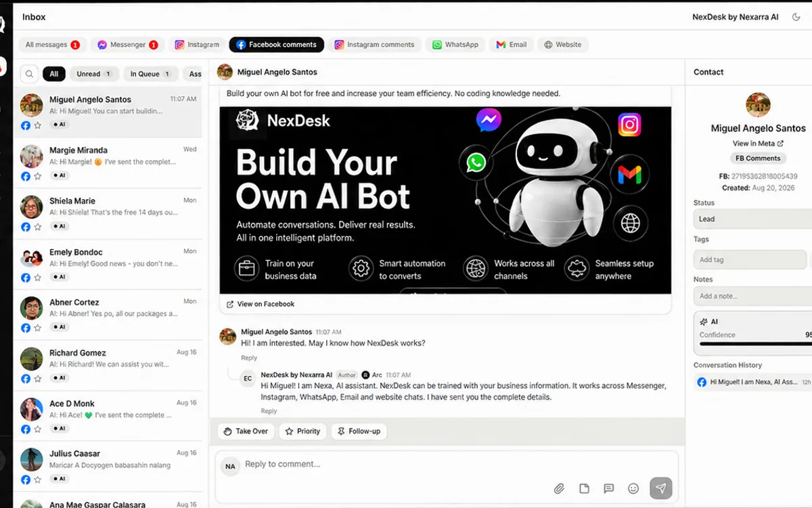
Task: Open Emely Bondoc conversation
Action: [x=108, y=264]
